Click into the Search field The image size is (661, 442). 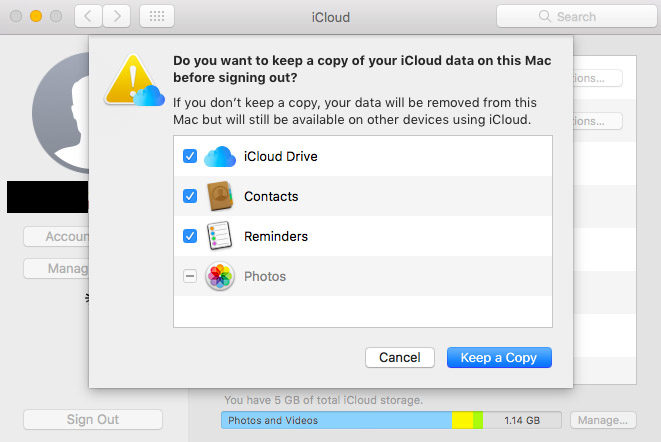pos(568,17)
